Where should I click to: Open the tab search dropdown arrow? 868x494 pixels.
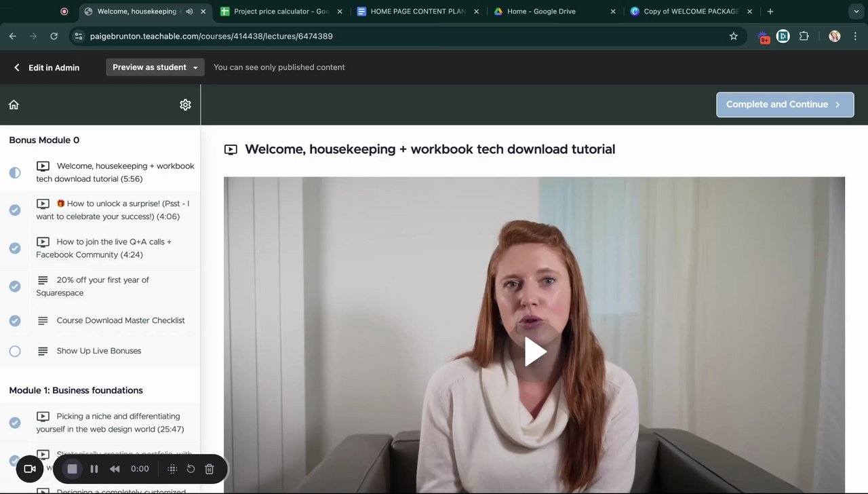[x=856, y=12]
